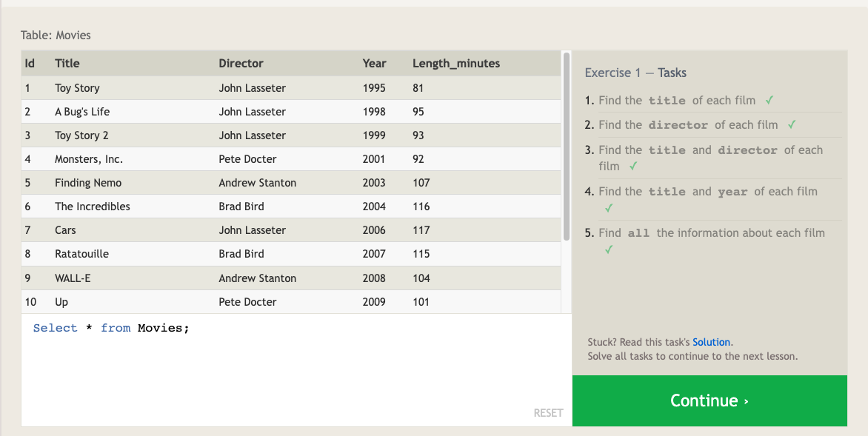Screen dimensions: 868x436
Task: Reset the SQL query with RESET
Action: pyautogui.click(x=548, y=413)
